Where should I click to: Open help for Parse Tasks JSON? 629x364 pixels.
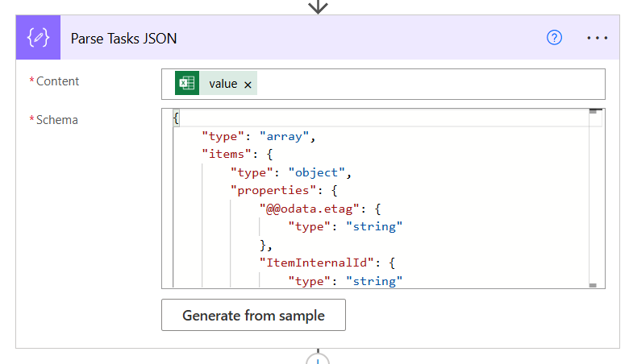coord(554,38)
